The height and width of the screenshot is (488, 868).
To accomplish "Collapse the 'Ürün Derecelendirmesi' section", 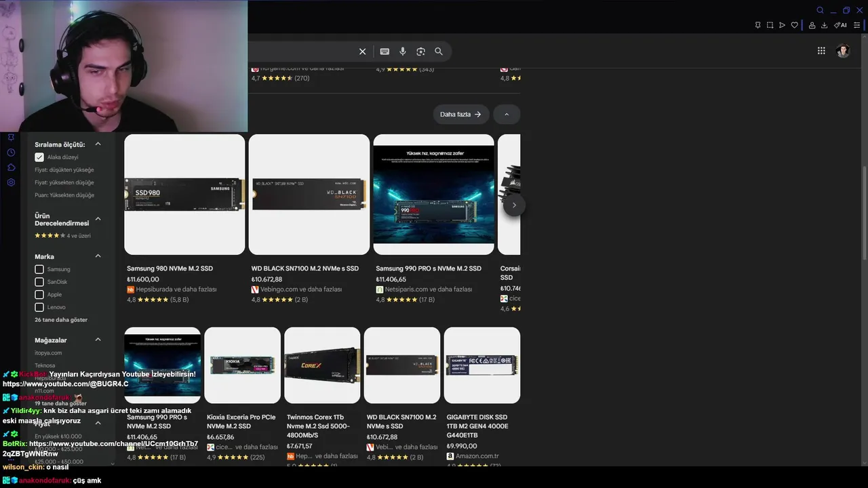I will click(98, 219).
